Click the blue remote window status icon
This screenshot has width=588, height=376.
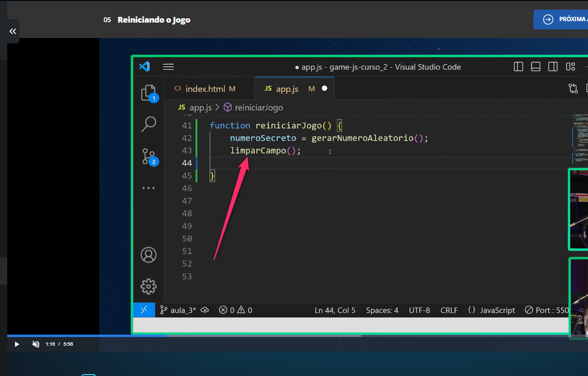click(144, 310)
